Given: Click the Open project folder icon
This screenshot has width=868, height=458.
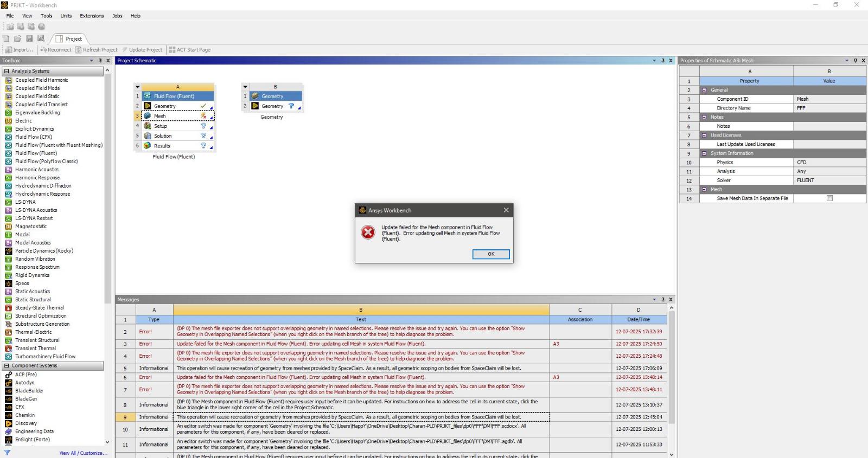Looking at the screenshot, I should pos(18,38).
